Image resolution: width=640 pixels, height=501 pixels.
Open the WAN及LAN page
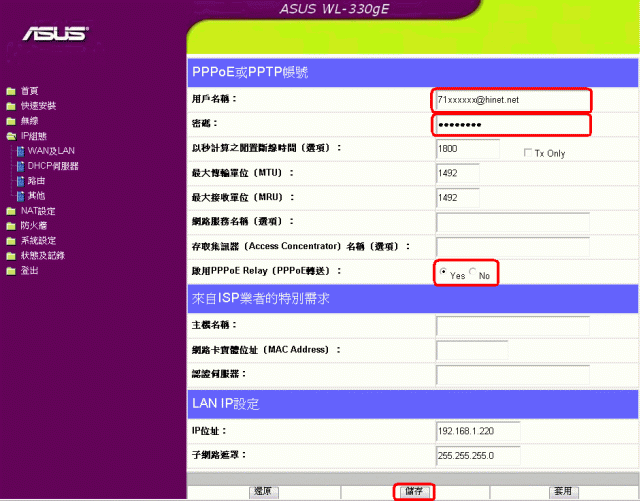point(51,151)
